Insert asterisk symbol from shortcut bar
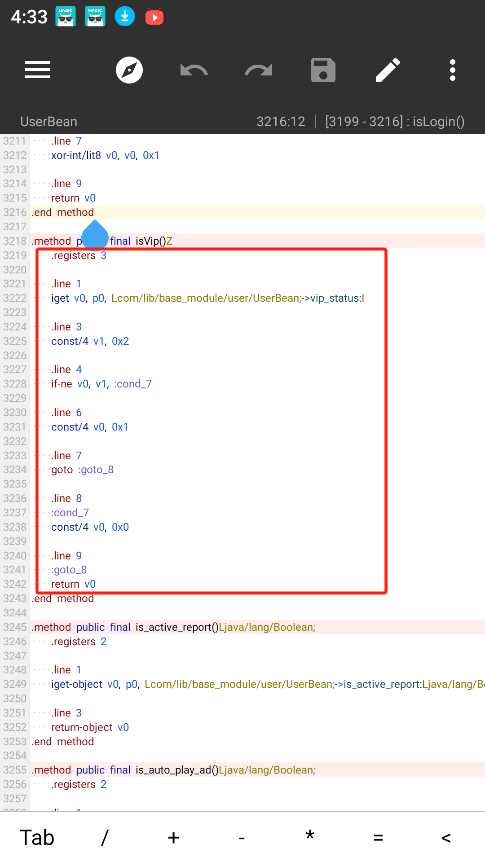 click(310, 836)
